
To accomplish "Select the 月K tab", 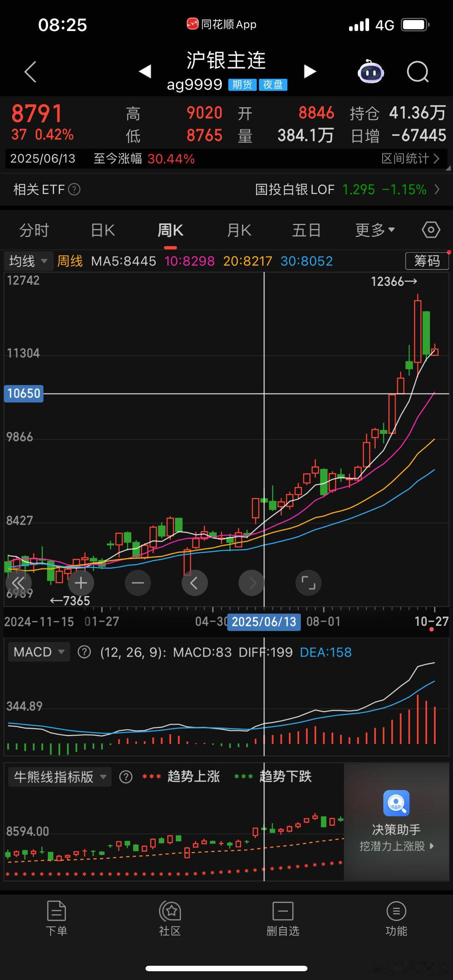I will (x=239, y=230).
